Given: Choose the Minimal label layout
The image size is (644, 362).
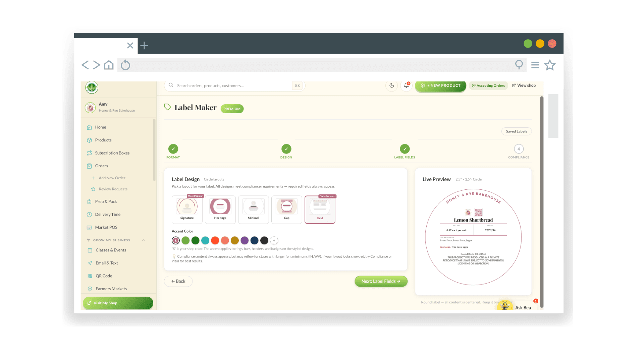Looking at the screenshot, I should pyautogui.click(x=253, y=209).
